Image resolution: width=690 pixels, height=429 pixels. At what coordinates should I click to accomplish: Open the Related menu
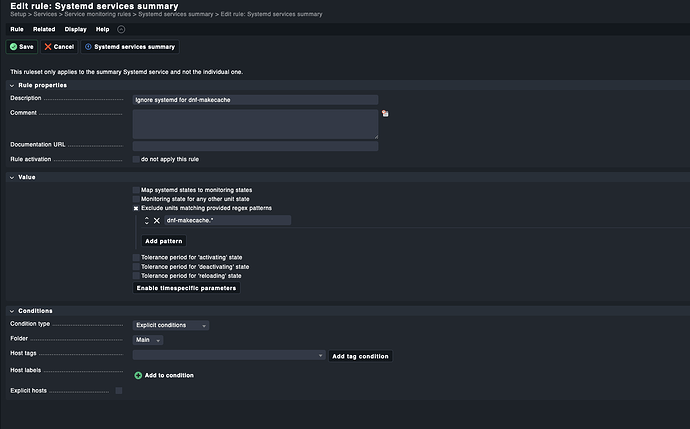[x=44, y=30]
